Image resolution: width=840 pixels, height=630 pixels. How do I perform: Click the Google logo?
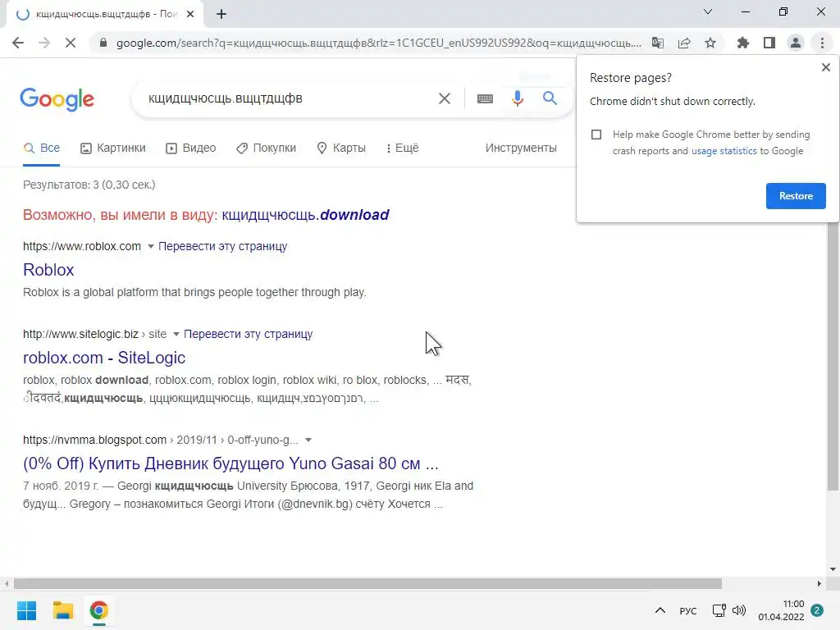(57, 99)
